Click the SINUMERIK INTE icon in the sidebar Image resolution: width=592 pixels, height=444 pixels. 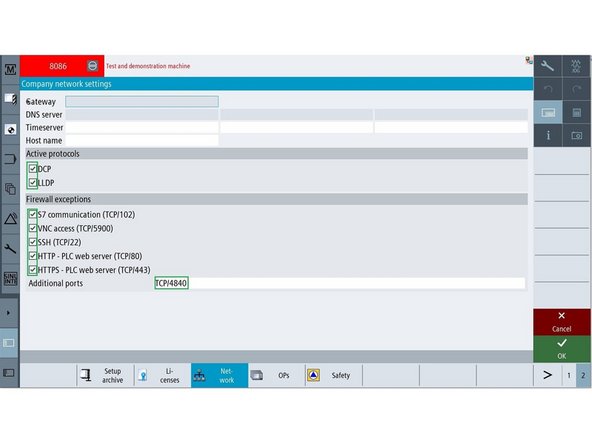point(10,279)
